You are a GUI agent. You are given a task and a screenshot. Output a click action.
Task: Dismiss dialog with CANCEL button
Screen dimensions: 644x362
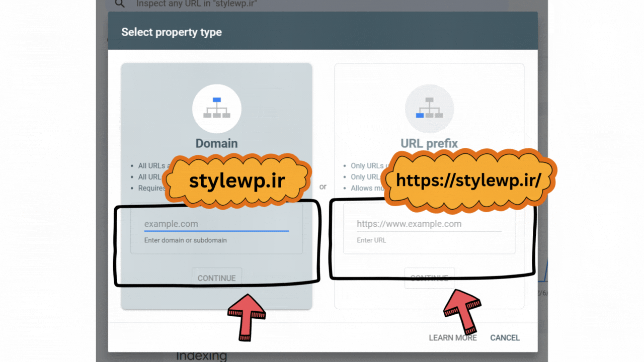pos(505,338)
